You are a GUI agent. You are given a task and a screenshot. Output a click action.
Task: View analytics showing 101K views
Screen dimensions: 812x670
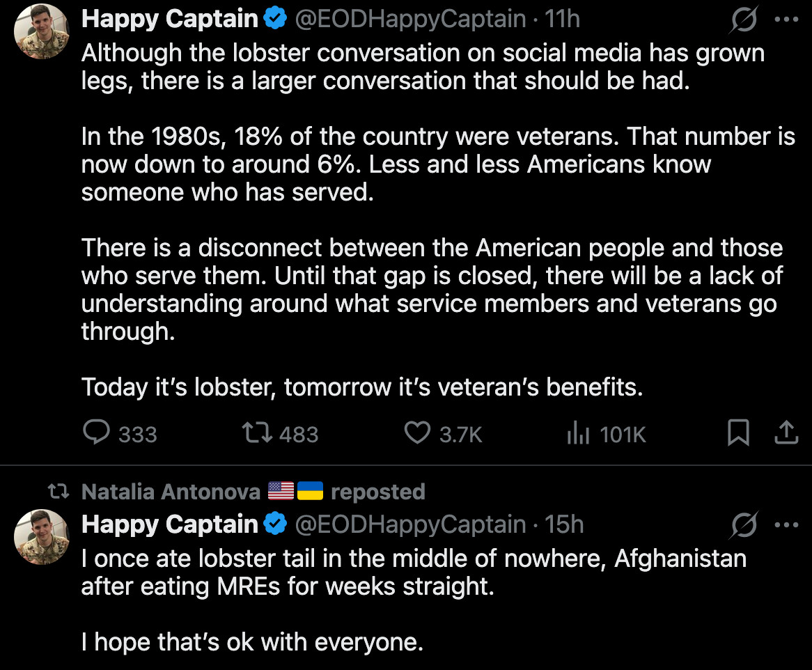579,434
